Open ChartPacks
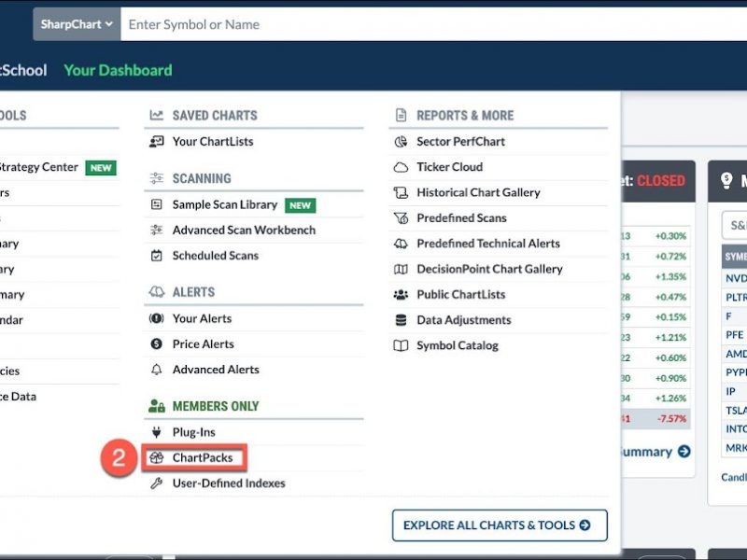Image resolution: width=747 pixels, height=560 pixels. tap(203, 457)
